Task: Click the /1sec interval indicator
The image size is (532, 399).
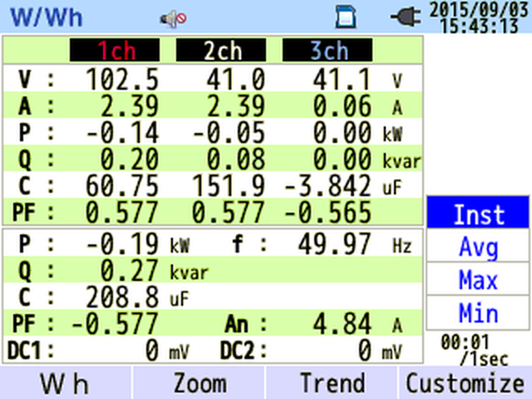Action: click(485, 359)
